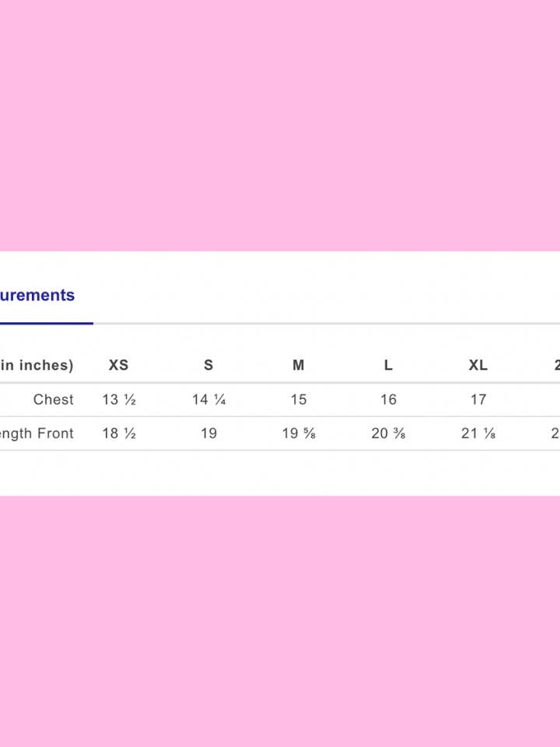Viewport: 560px width, 747px height.
Task: Click the Chest row label
Action: (x=54, y=399)
